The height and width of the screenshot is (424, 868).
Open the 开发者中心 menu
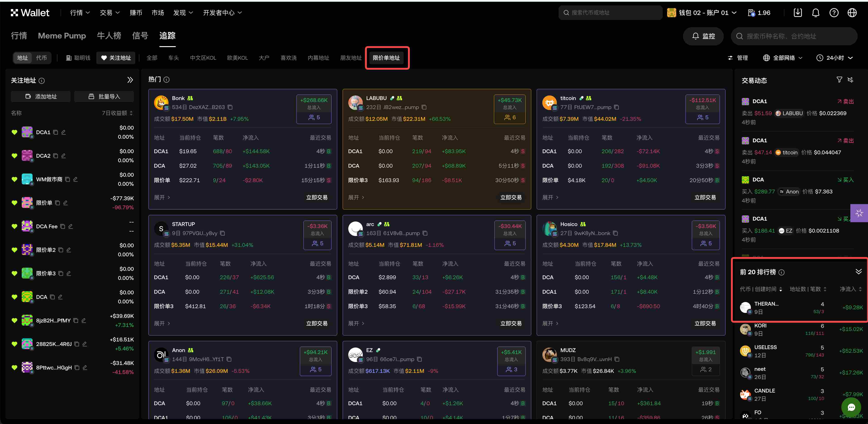(x=222, y=12)
